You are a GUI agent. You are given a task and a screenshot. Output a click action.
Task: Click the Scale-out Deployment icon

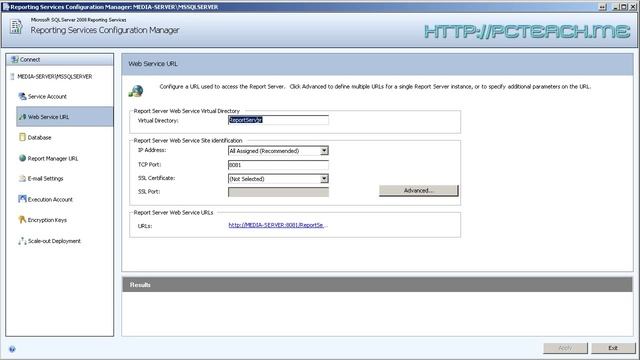tap(22, 241)
